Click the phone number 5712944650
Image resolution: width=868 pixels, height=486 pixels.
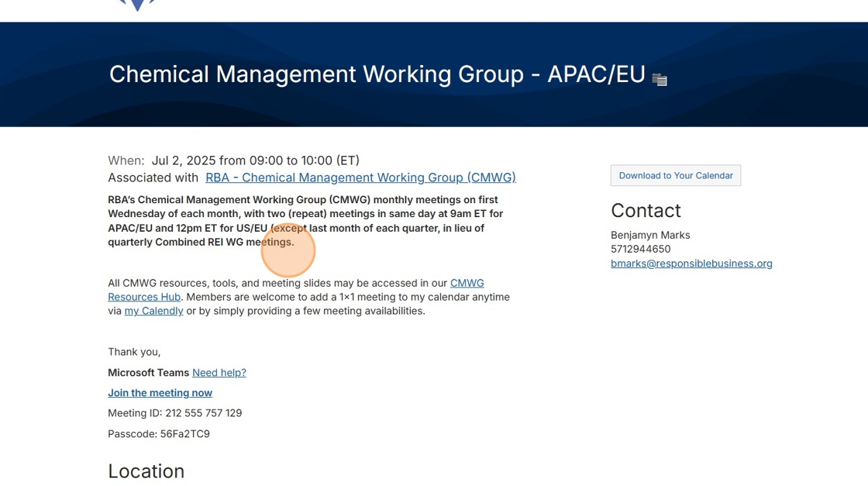pos(640,249)
